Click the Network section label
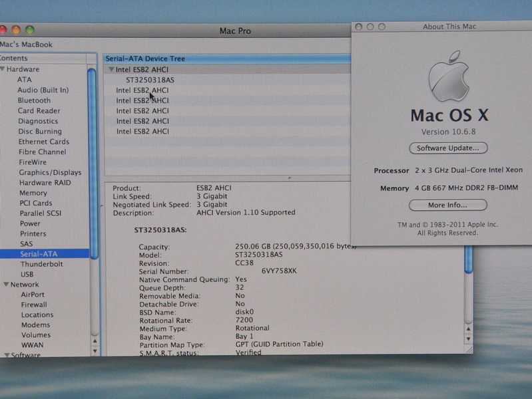This screenshot has height=399, width=532. coord(25,285)
